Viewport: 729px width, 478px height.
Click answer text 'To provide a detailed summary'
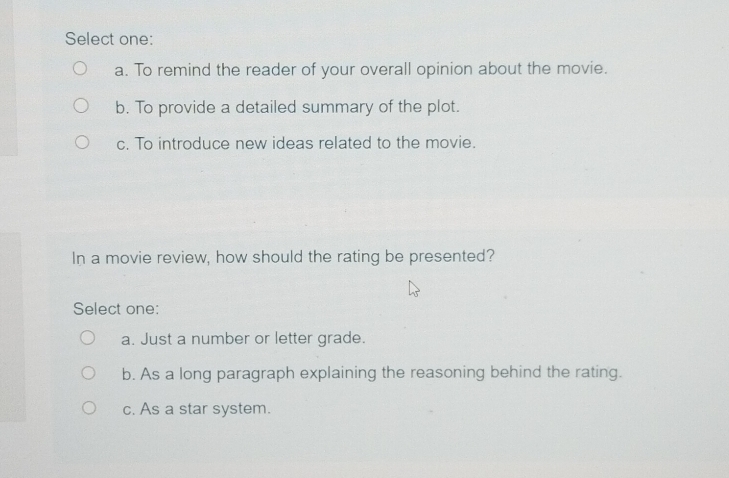tap(288, 106)
